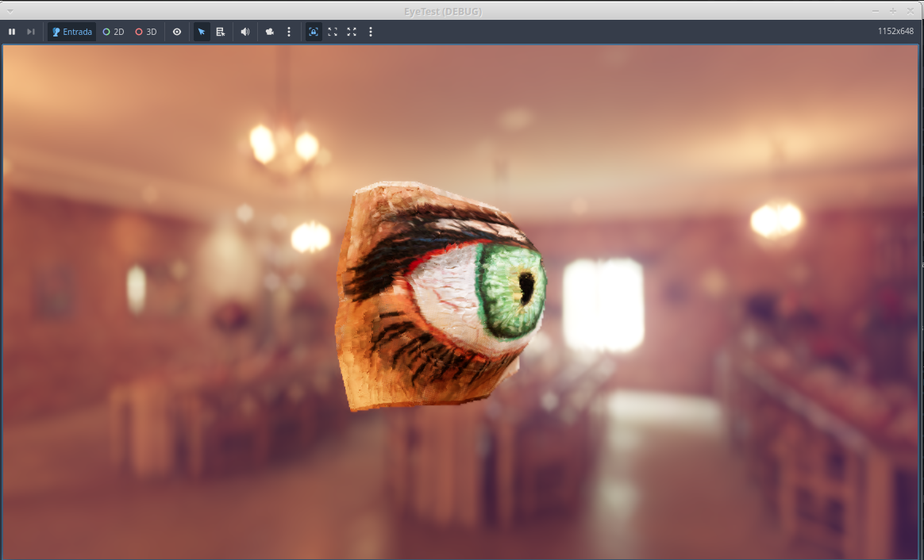Minimize the EyeTest window
The width and height of the screenshot is (924, 560).
click(x=876, y=11)
